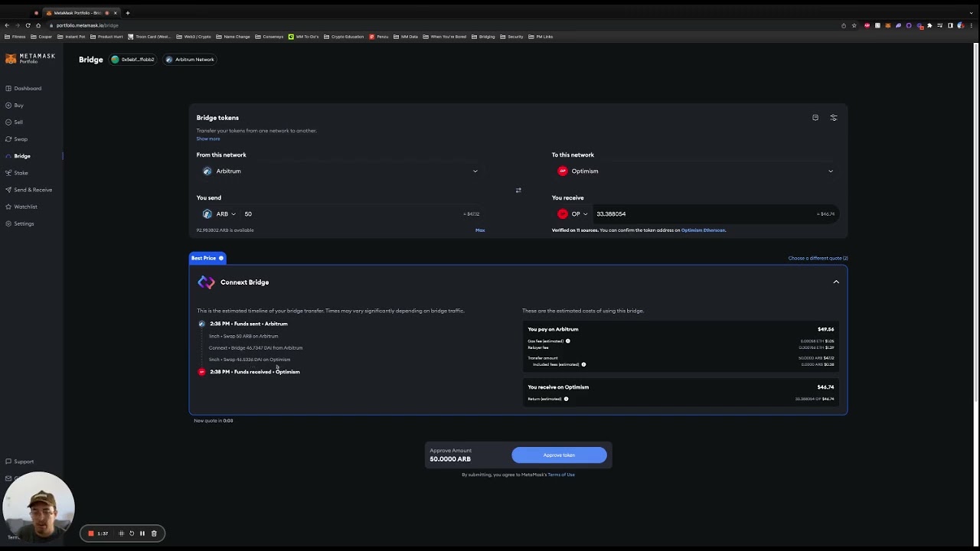The width and height of the screenshot is (980, 551).
Task: Click the info icon next to Return estimated
Action: [x=566, y=399]
